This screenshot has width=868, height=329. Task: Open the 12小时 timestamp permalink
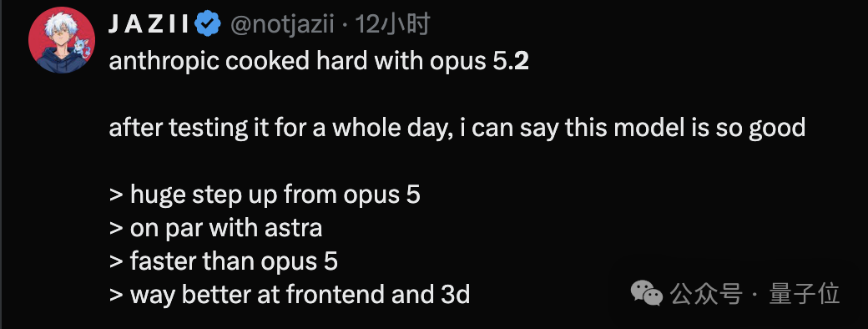click(x=392, y=24)
